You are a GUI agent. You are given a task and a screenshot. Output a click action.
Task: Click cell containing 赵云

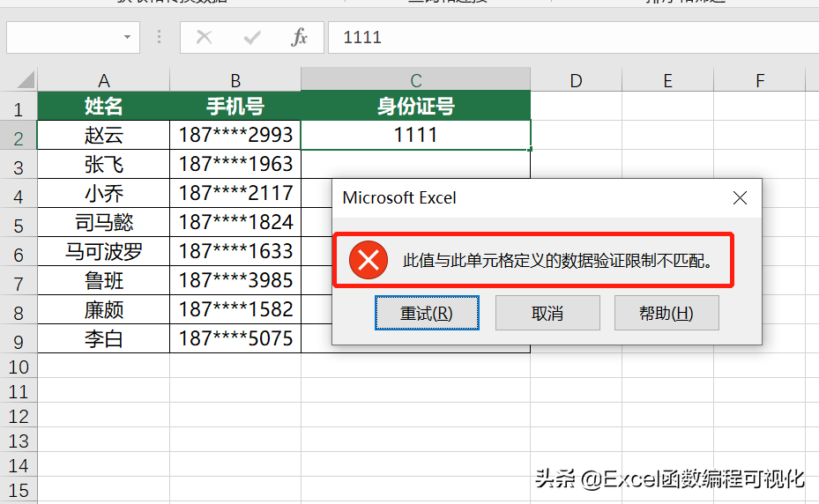coord(103,136)
